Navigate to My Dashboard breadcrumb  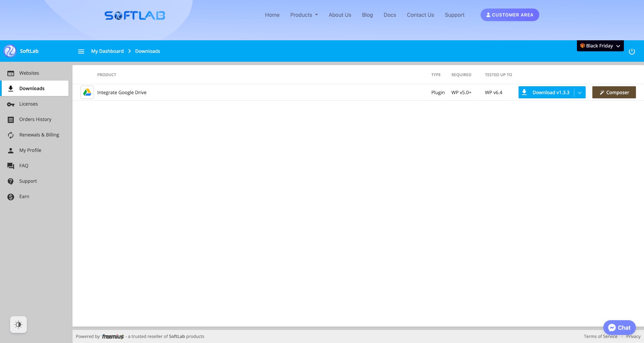pos(107,51)
